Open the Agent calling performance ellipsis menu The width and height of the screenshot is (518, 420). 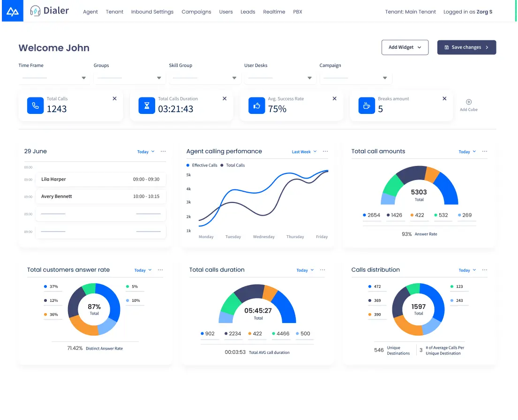pyautogui.click(x=325, y=151)
